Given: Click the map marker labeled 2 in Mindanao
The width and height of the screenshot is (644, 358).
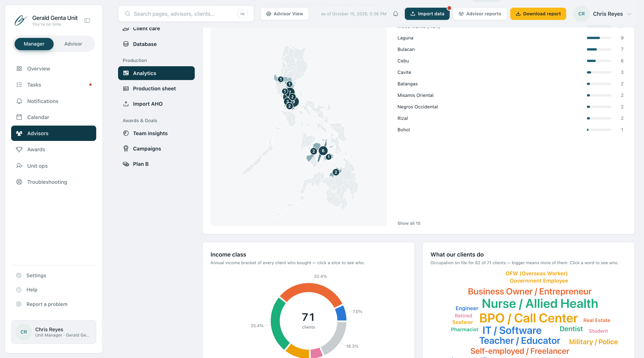Looking at the screenshot, I should [x=336, y=172].
